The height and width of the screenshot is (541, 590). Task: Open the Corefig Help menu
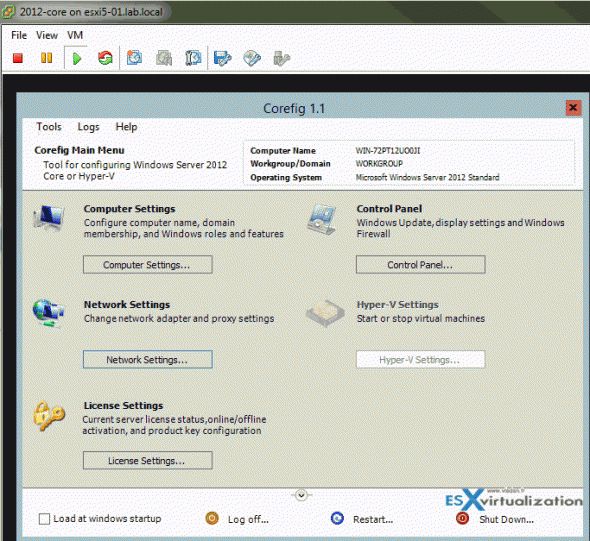click(x=126, y=127)
